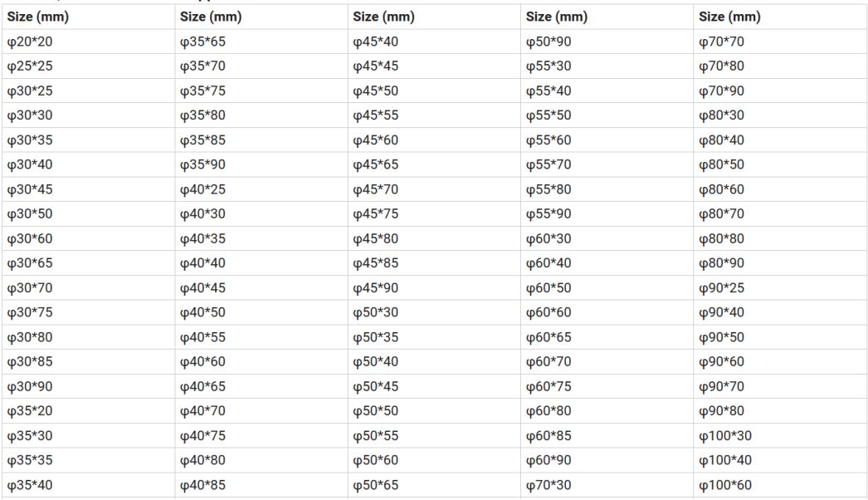Viewport: 868px width, 500px height.
Task: Select the φ55*90 size cell
Action: (607, 214)
